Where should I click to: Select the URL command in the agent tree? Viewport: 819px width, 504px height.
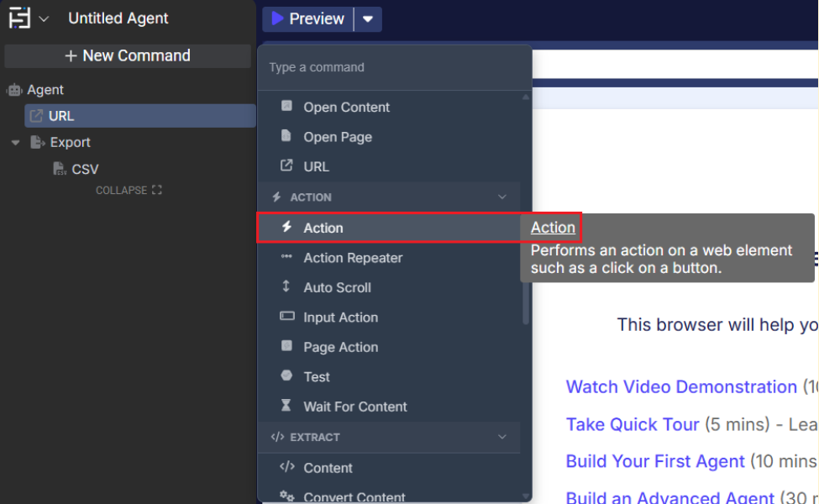pyautogui.click(x=61, y=116)
